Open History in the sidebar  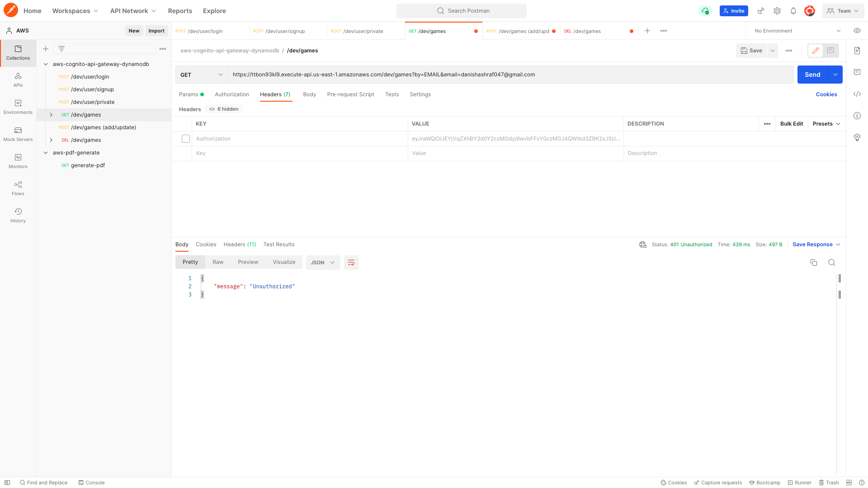(18, 215)
